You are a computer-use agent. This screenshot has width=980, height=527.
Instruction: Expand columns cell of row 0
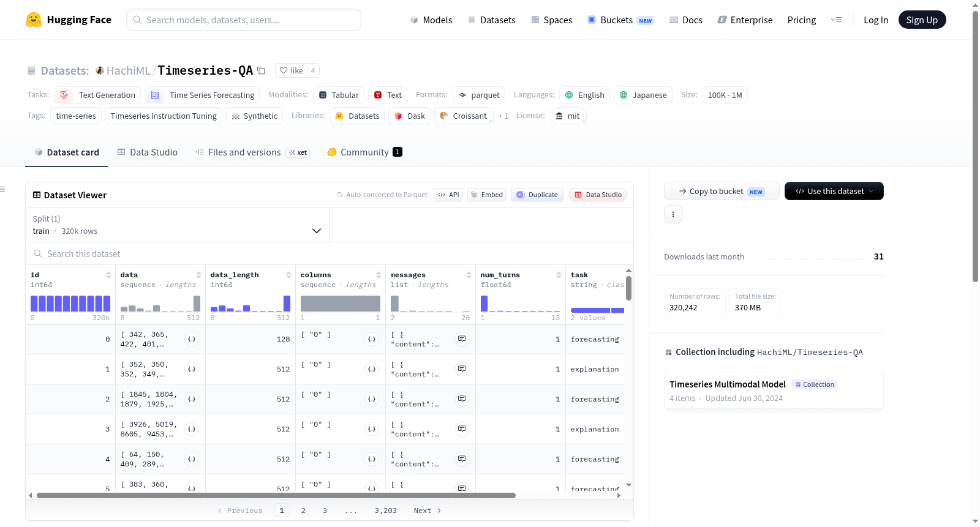click(x=372, y=339)
